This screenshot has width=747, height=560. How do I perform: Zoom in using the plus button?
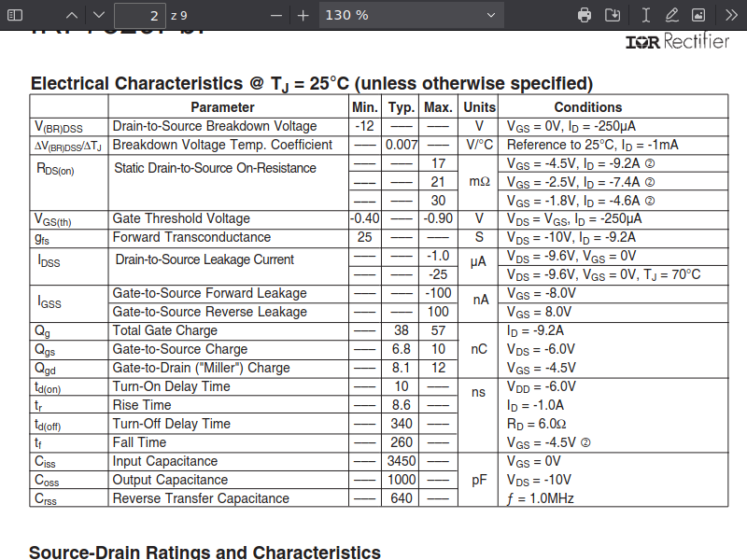coord(303,15)
